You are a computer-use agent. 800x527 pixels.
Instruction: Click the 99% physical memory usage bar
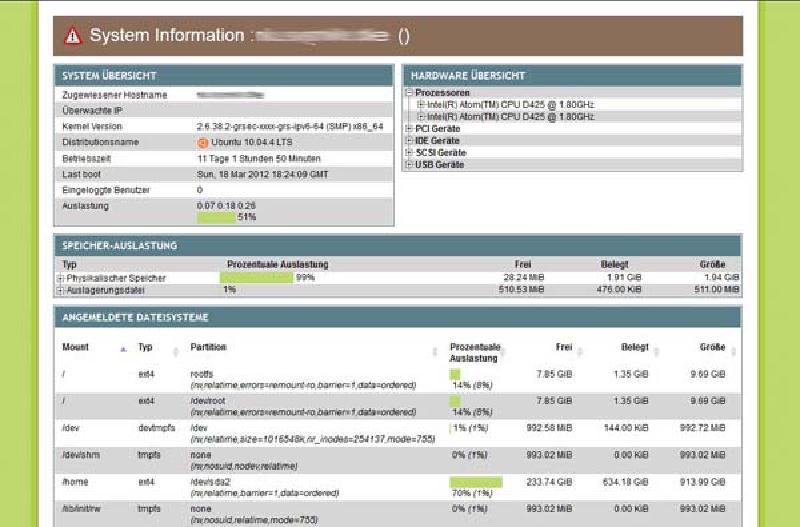coord(256,278)
